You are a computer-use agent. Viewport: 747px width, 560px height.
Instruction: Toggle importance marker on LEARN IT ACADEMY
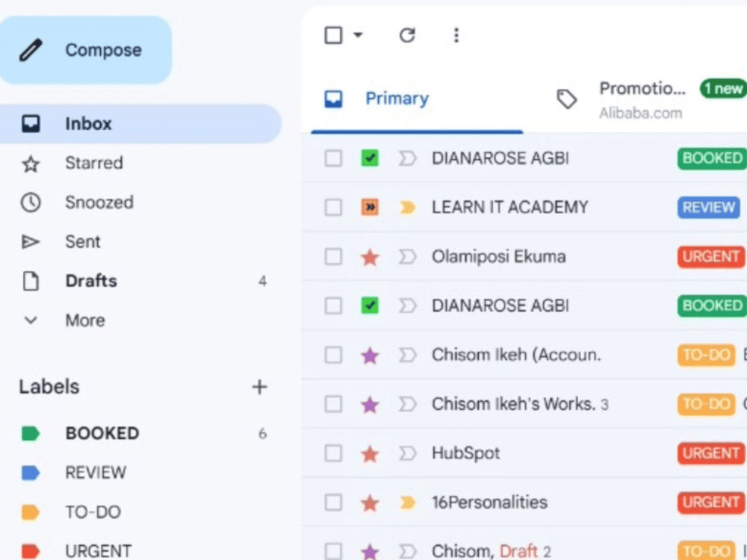coord(407,208)
